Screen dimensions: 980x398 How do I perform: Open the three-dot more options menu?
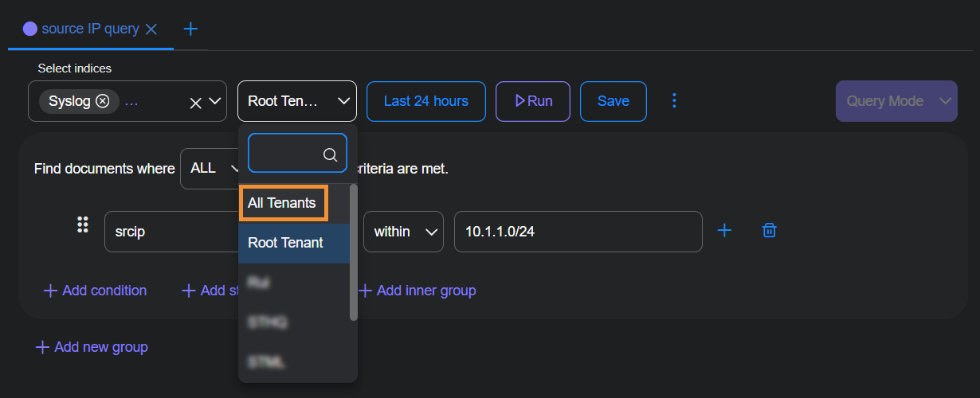[674, 101]
